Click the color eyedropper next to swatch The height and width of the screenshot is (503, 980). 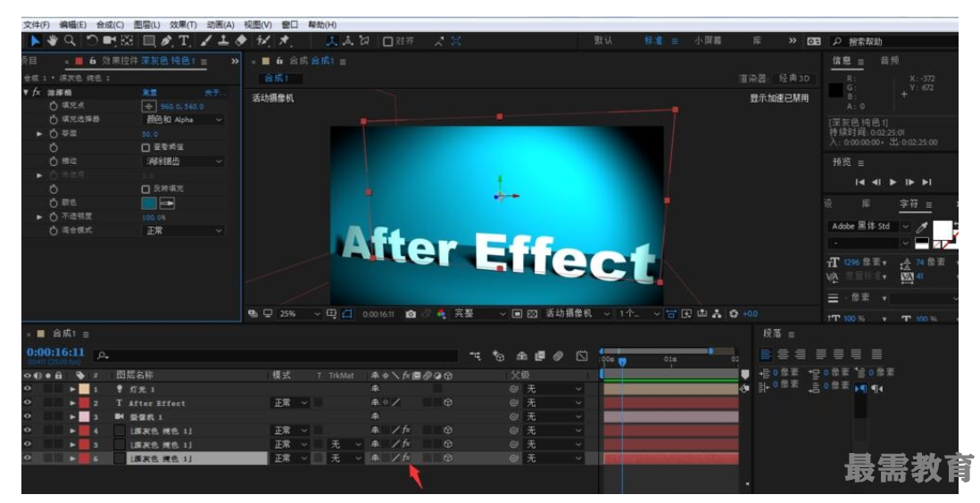[x=168, y=203]
